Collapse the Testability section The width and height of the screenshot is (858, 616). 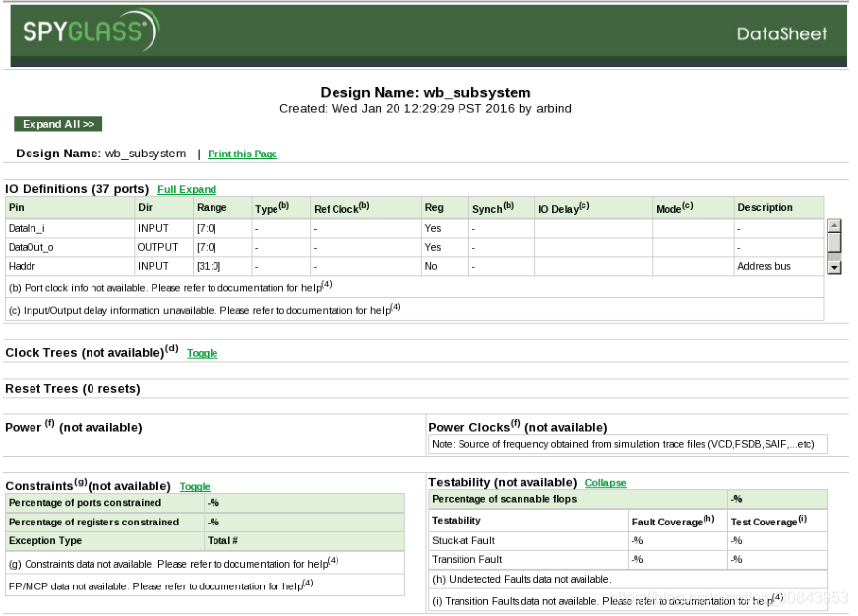pos(605,483)
